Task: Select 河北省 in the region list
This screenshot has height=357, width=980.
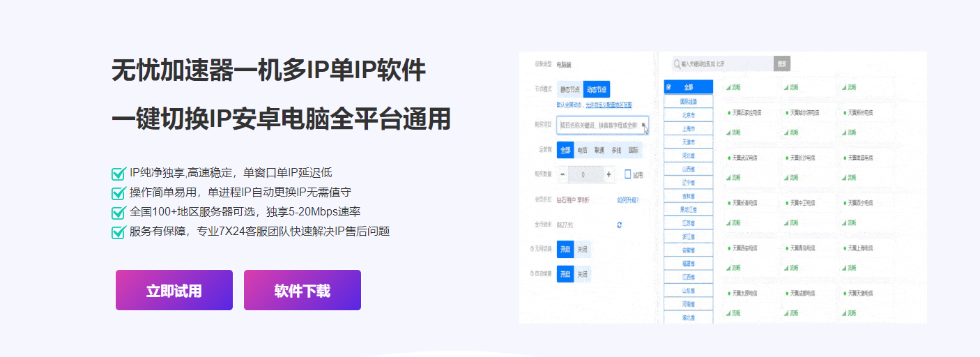Action: coord(689,155)
